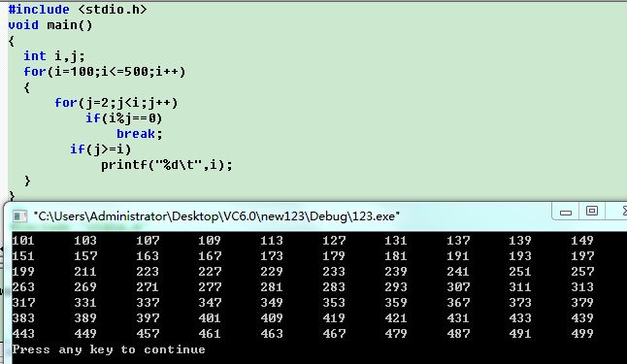The height and width of the screenshot is (364, 627).
Task: Click output number 401
Action: coord(210,318)
